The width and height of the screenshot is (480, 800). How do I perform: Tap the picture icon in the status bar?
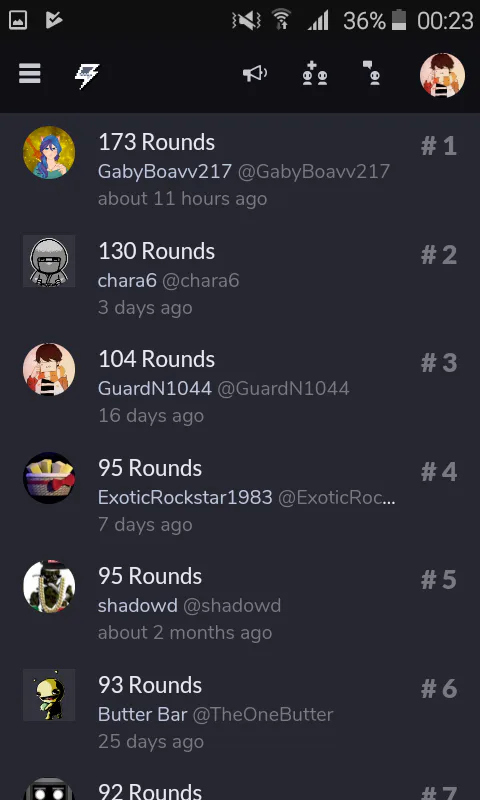point(18,20)
